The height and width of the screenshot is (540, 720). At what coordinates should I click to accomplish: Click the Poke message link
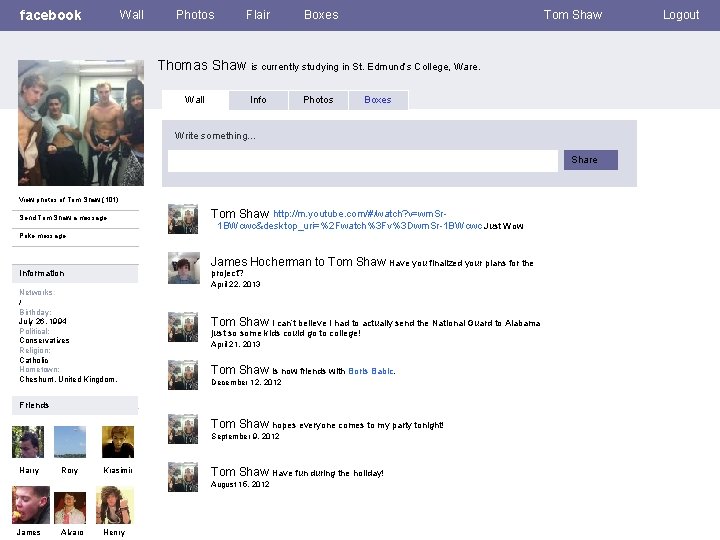point(43,236)
